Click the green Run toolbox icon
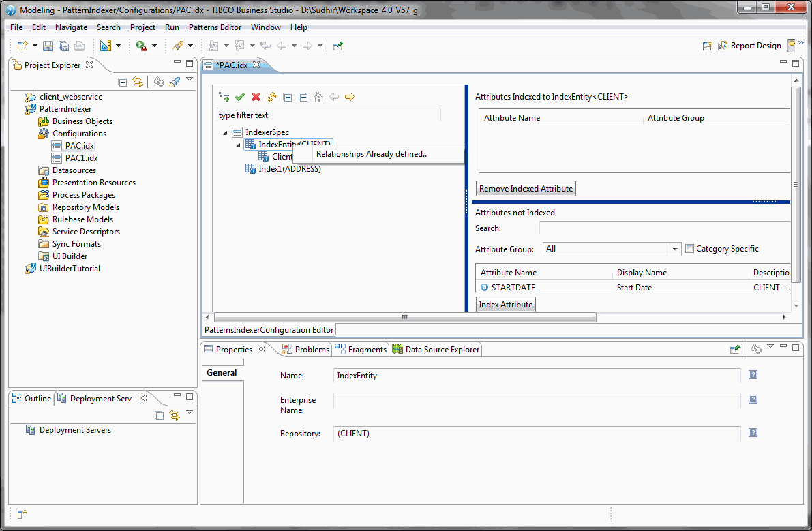The height and width of the screenshot is (531, 812). point(141,46)
